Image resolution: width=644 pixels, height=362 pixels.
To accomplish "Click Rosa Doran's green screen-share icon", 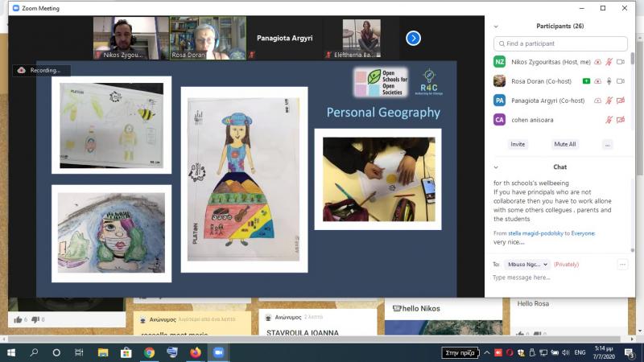I will [x=587, y=81].
